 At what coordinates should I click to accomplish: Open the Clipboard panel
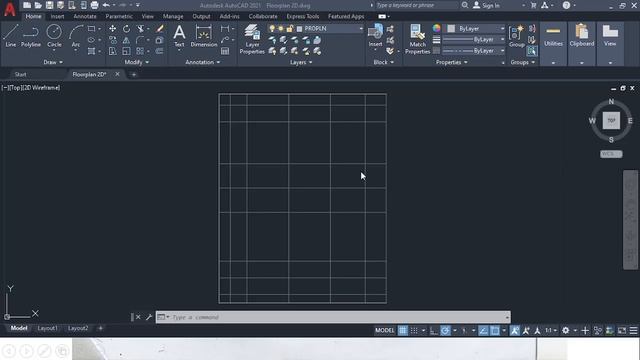click(582, 36)
